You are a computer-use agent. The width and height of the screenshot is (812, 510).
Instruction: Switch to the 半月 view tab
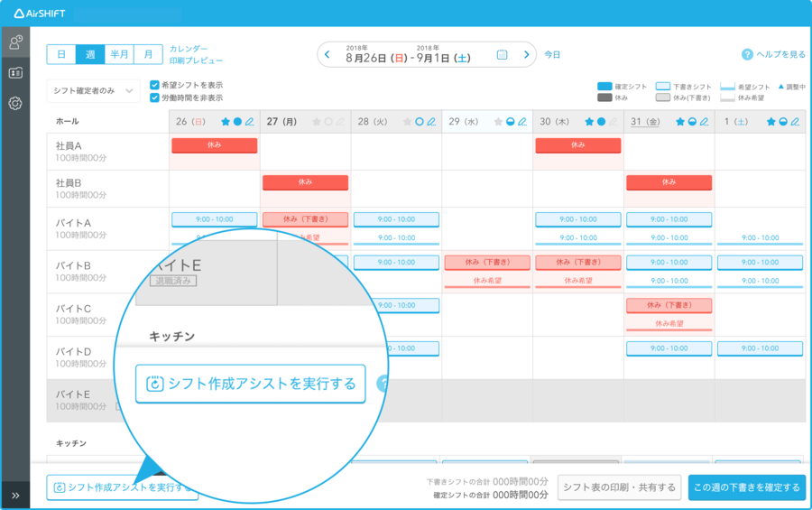point(119,54)
